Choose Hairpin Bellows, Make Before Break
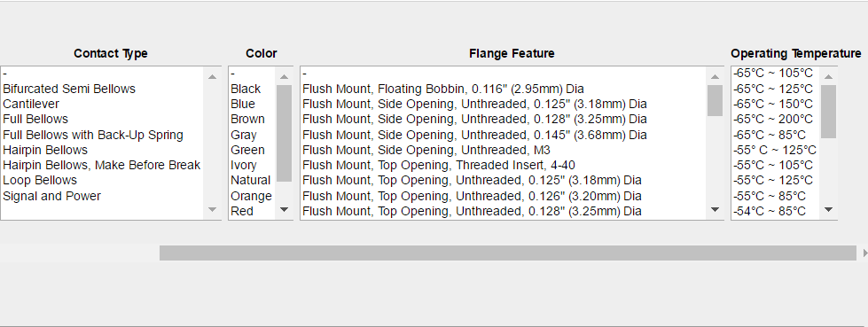This screenshot has width=868, height=327. pyautogui.click(x=101, y=165)
